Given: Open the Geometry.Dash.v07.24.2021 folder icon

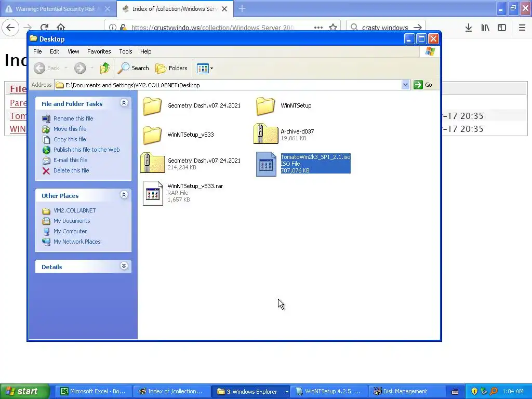Looking at the screenshot, I should [x=152, y=106].
